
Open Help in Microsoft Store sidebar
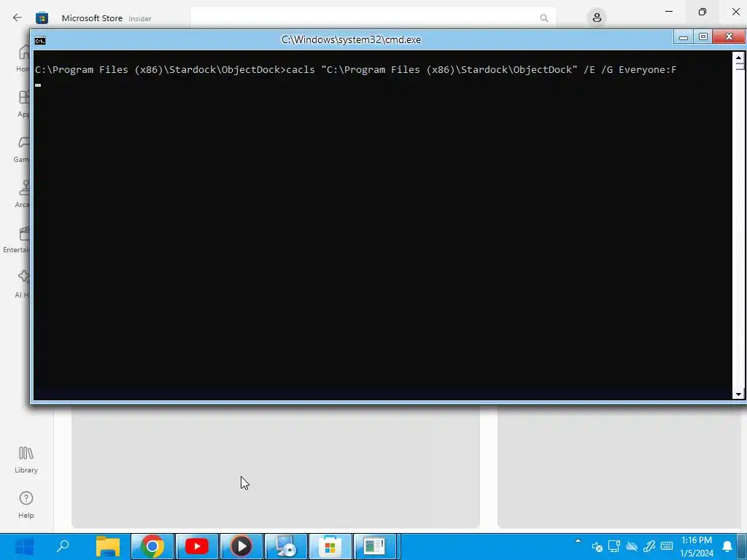click(26, 505)
